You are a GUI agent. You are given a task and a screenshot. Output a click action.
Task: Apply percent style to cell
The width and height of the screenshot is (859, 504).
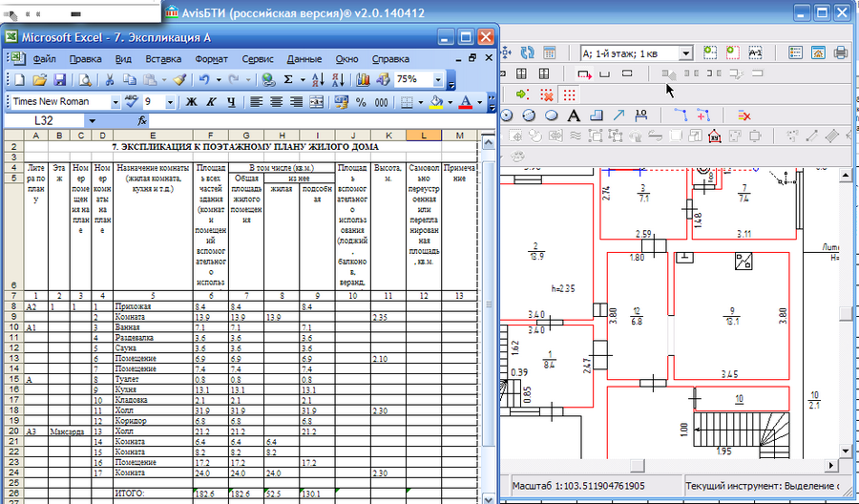361,102
